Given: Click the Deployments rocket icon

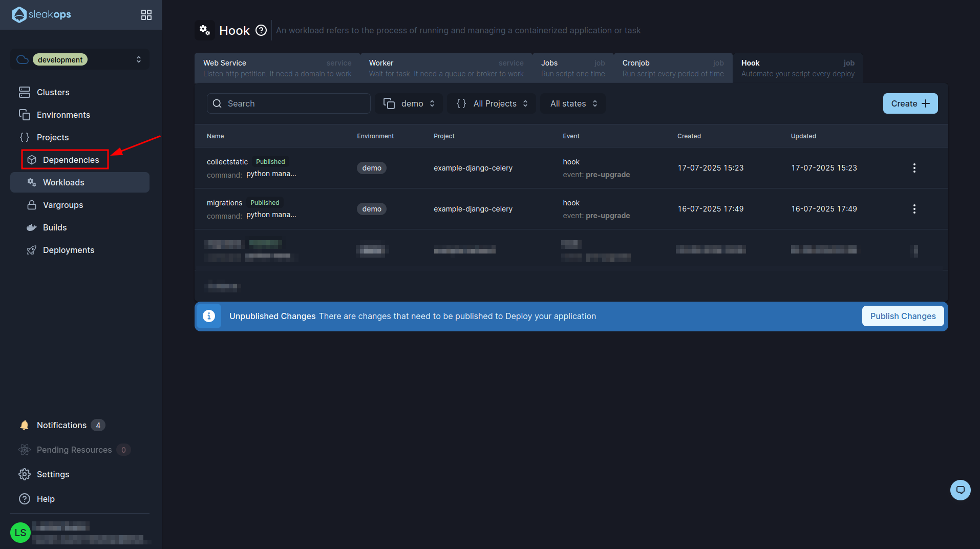Looking at the screenshot, I should [x=32, y=250].
